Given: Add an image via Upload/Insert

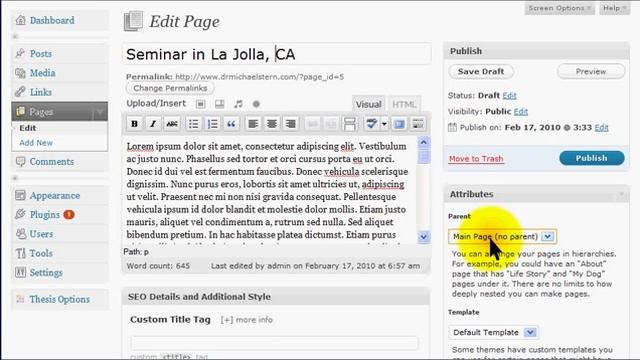Looking at the screenshot, I should pyautogui.click(x=200, y=104).
